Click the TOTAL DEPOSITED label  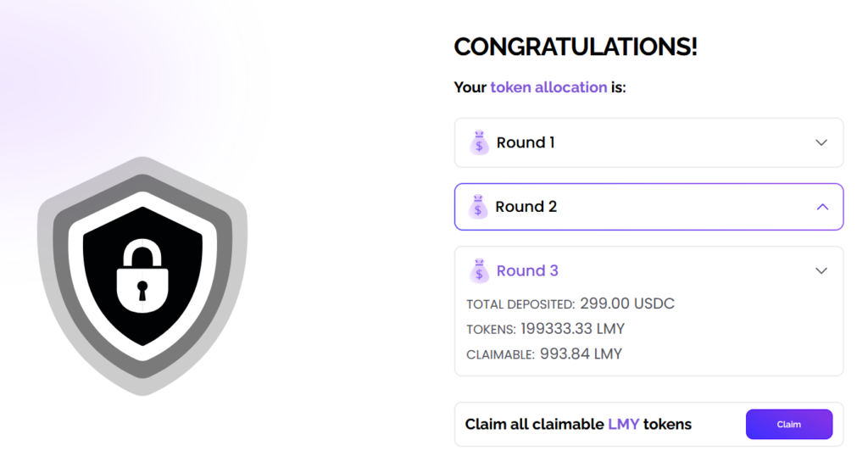520,304
